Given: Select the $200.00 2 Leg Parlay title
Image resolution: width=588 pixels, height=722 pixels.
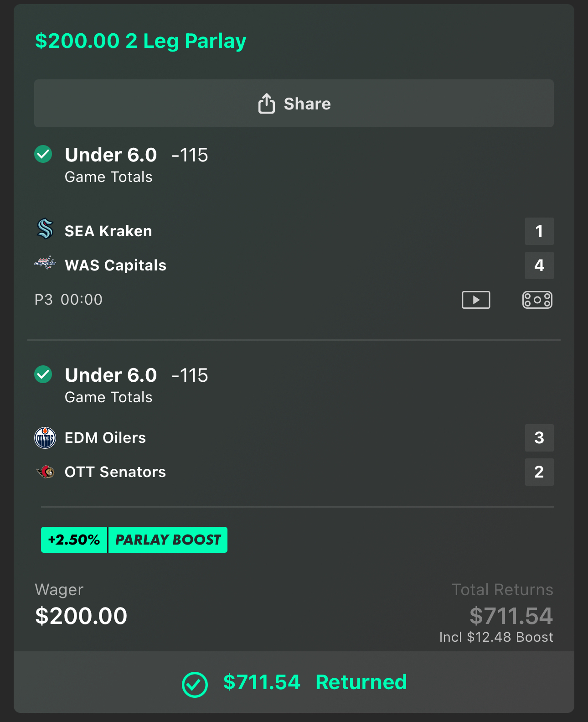Looking at the screenshot, I should (141, 41).
